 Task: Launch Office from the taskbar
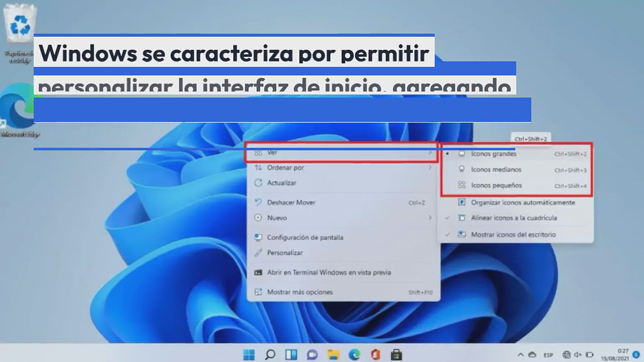click(375, 355)
